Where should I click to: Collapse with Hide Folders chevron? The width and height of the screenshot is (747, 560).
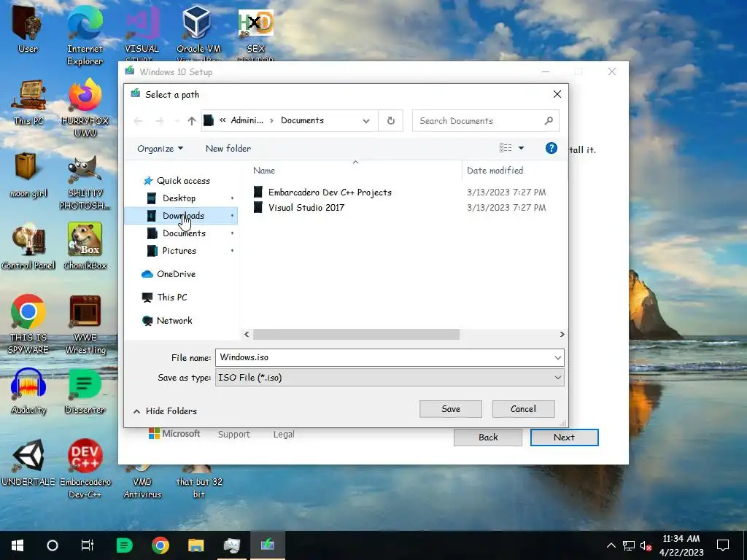136,411
